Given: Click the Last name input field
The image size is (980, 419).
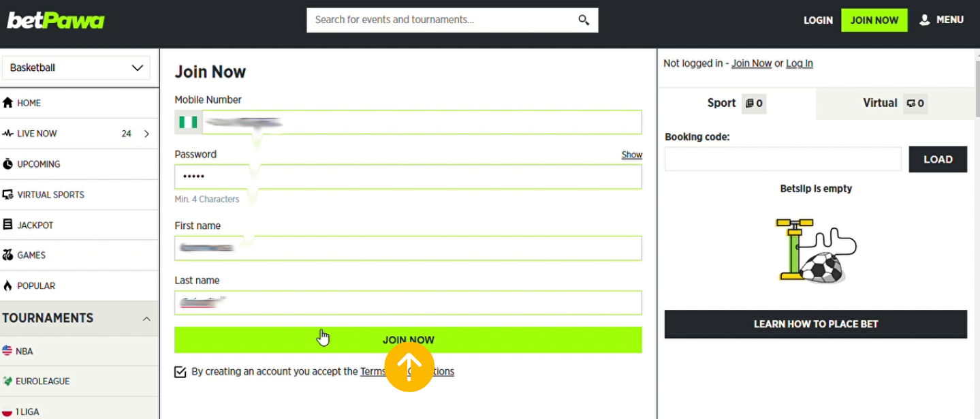Looking at the screenshot, I should [408, 303].
